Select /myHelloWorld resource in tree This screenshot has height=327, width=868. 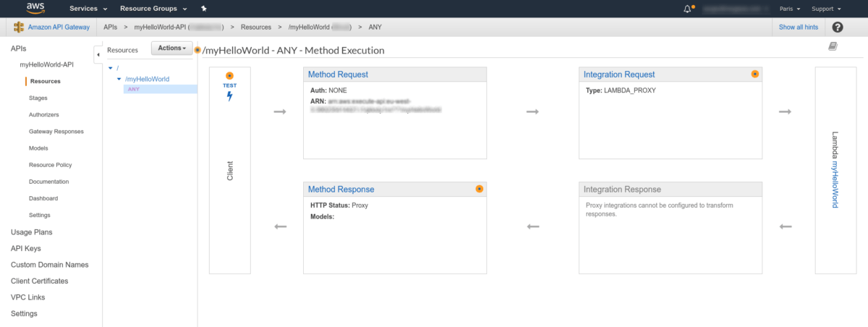click(148, 79)
